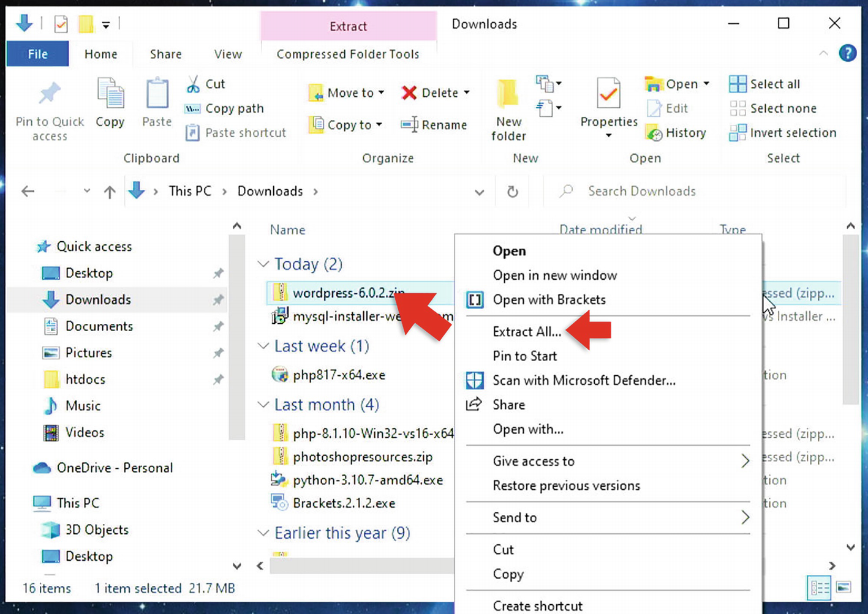Open the blue Help question mark
The image size is (868, 614).
(847, 54)
